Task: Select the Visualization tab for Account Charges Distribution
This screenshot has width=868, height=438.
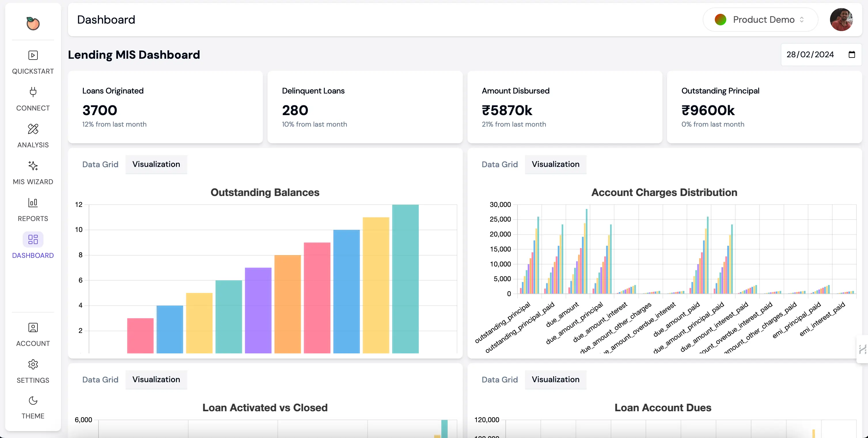Action: click(555, 164)
